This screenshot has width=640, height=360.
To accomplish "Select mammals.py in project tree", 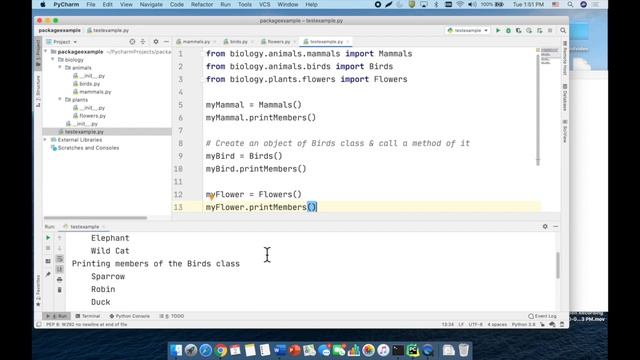I will [92, 92].
